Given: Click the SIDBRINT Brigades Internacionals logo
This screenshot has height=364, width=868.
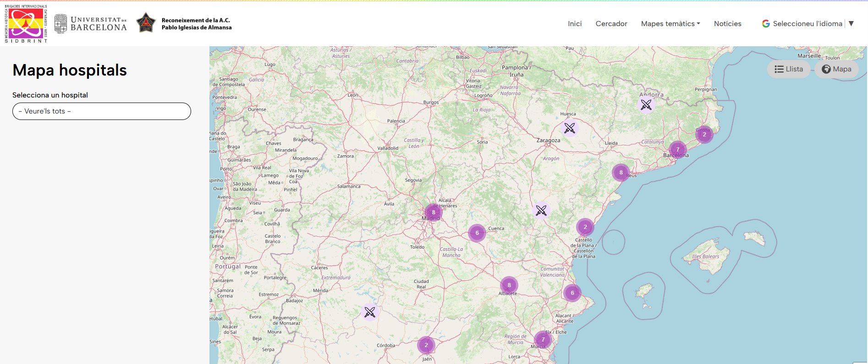Looking at the screenshot, I should [26, 24].
